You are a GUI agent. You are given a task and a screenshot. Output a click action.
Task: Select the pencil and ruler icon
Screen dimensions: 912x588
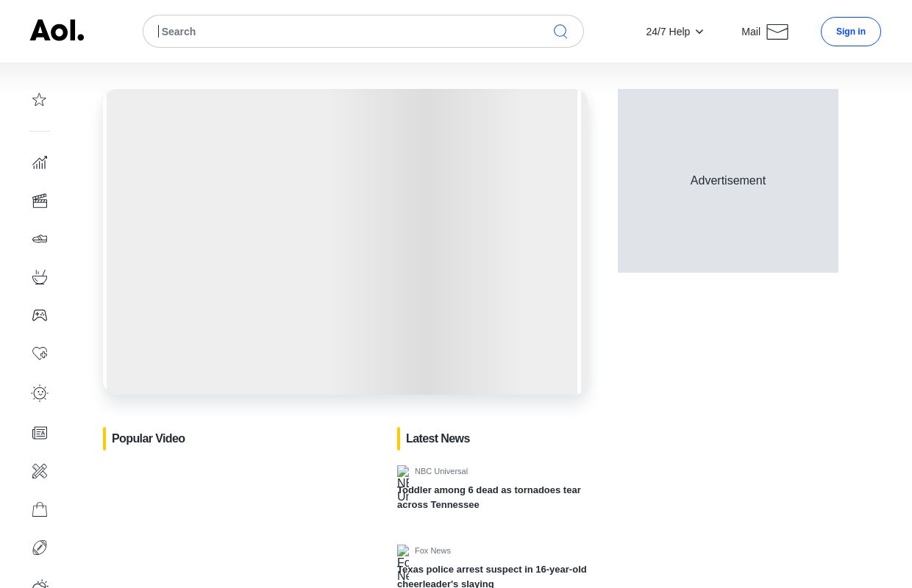coord(40,471)
